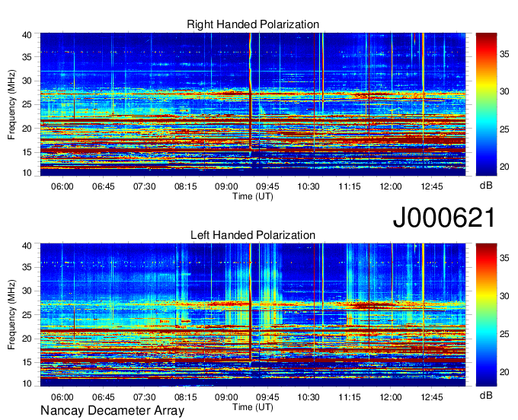Image resolution: width=518 pixels, height=420 pixels.
Task: Click the 25 MHz frequency tick of Left Handed plot
Action: (x=27, y=315)
